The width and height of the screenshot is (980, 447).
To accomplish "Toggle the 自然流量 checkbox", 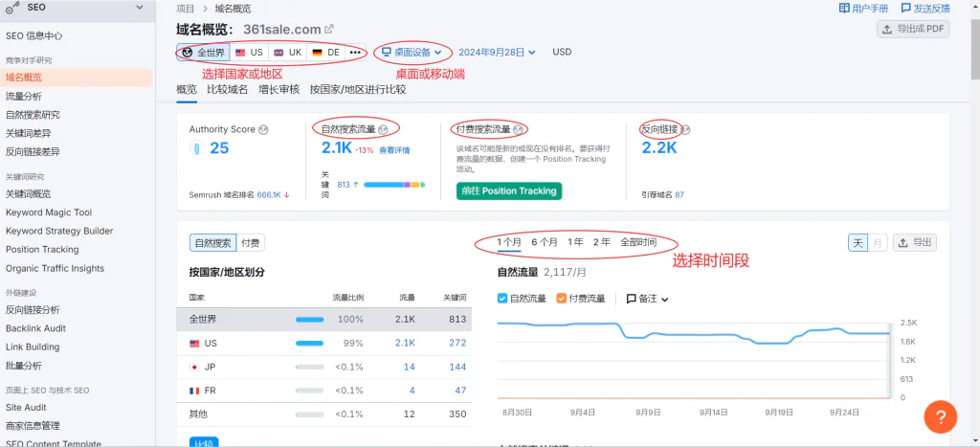I will (x=501, y=299).
